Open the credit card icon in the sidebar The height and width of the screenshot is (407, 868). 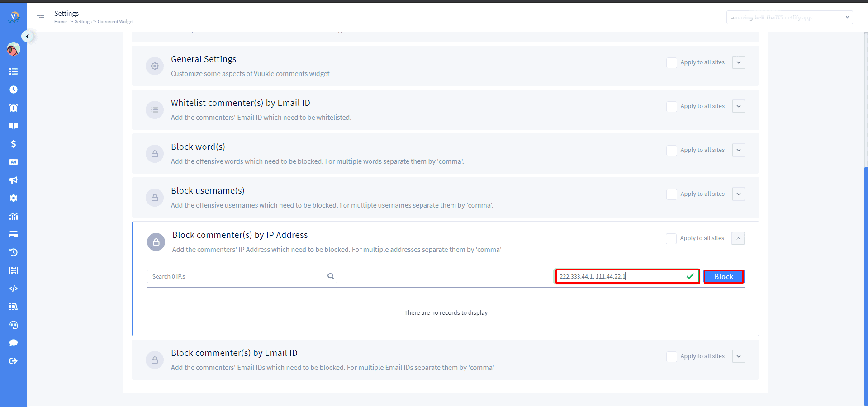[14, 234]
